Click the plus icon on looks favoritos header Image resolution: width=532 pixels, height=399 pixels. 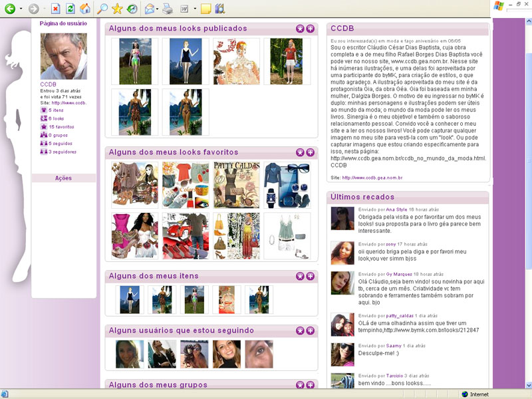pos(311,152)
